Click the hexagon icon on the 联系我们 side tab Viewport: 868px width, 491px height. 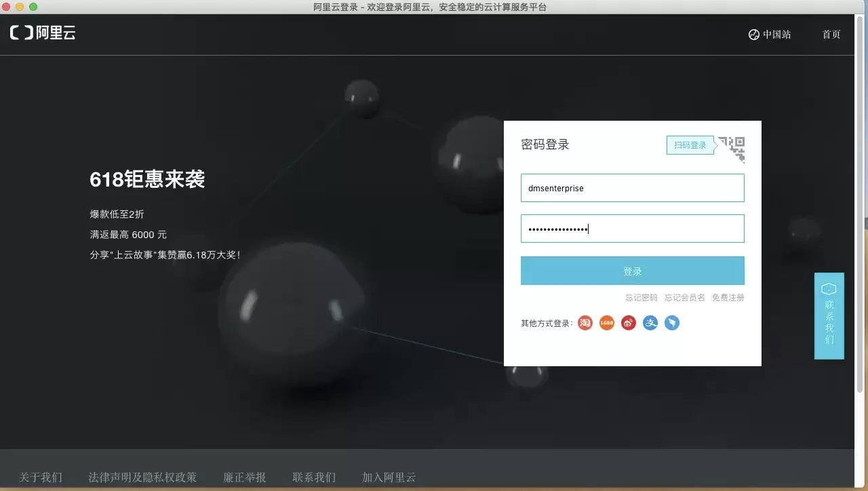(x=829, y=289)
